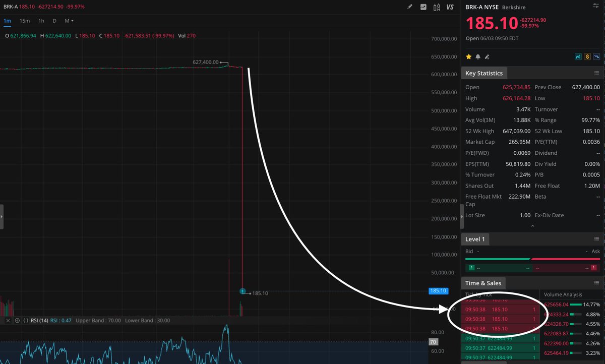
Task: Click the Open value 625,734.85
Action: pyautogui.click(x=516, y=87)
